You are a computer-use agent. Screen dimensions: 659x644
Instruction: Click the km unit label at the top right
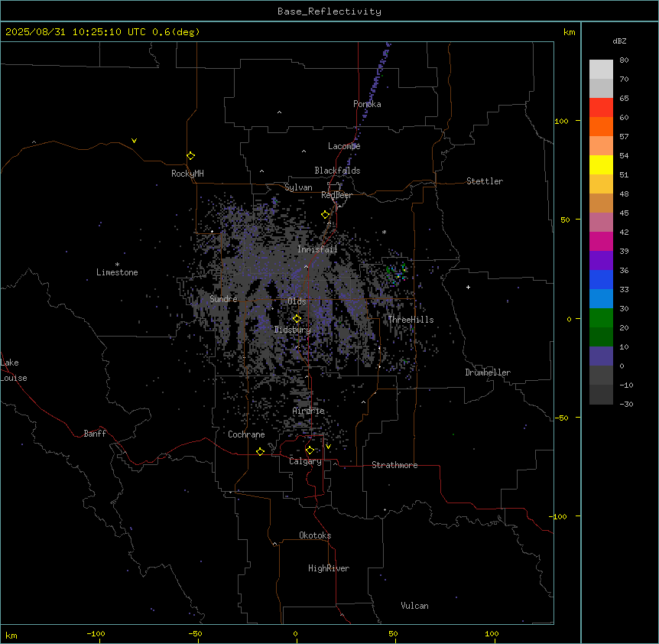(569, 32)
